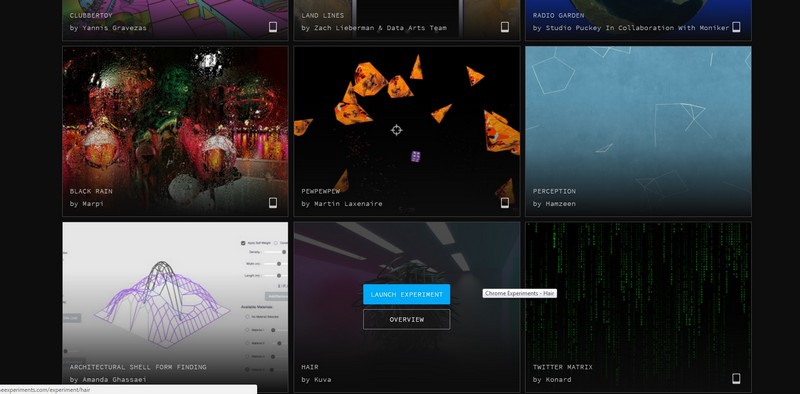Launch the Hair experiment

click(x=407, y=294)
